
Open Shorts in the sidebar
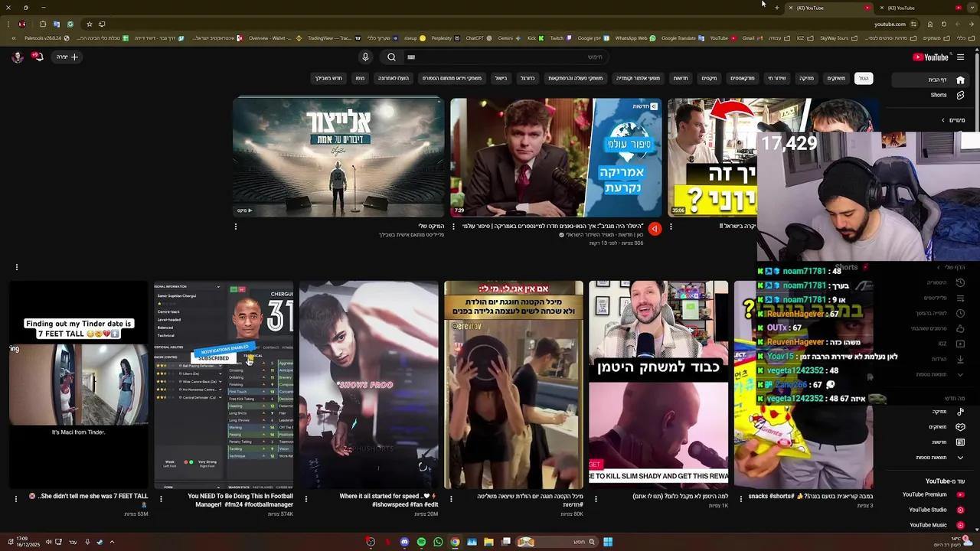(947, 95)
